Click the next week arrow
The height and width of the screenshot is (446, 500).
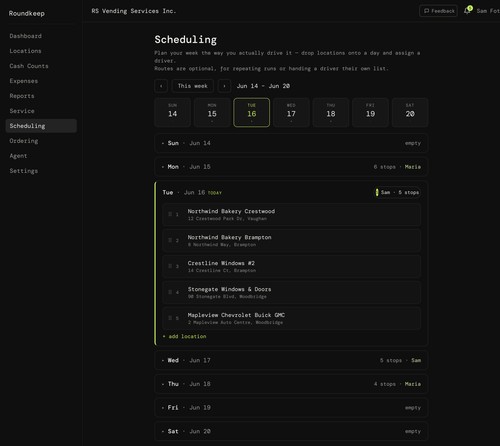[224, 86]
